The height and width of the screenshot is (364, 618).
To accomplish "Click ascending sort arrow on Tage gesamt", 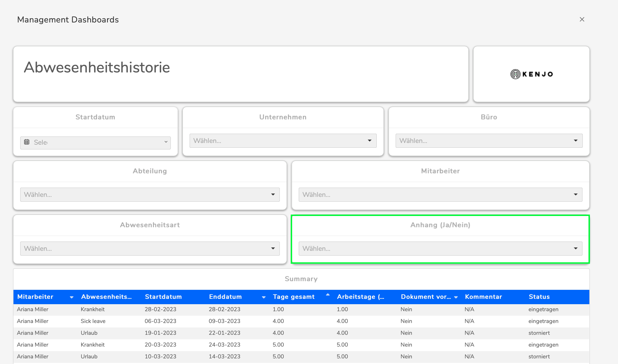I will point(328,295).
